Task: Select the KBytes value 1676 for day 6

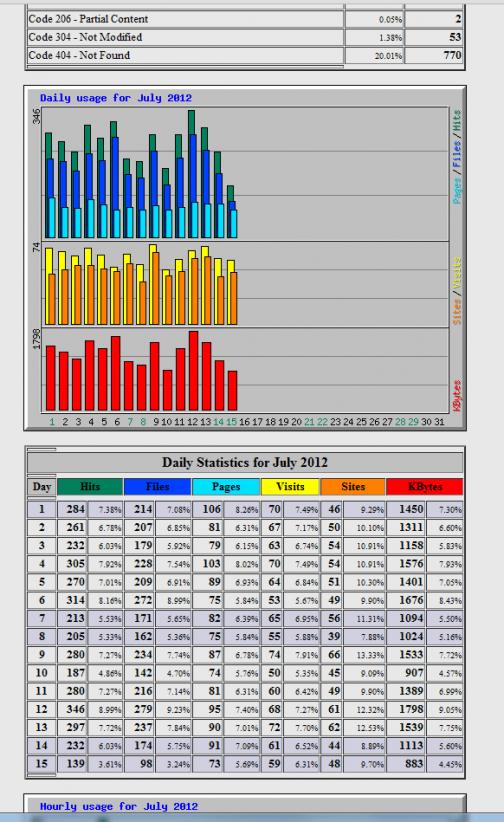Action: tap(411, 600)
